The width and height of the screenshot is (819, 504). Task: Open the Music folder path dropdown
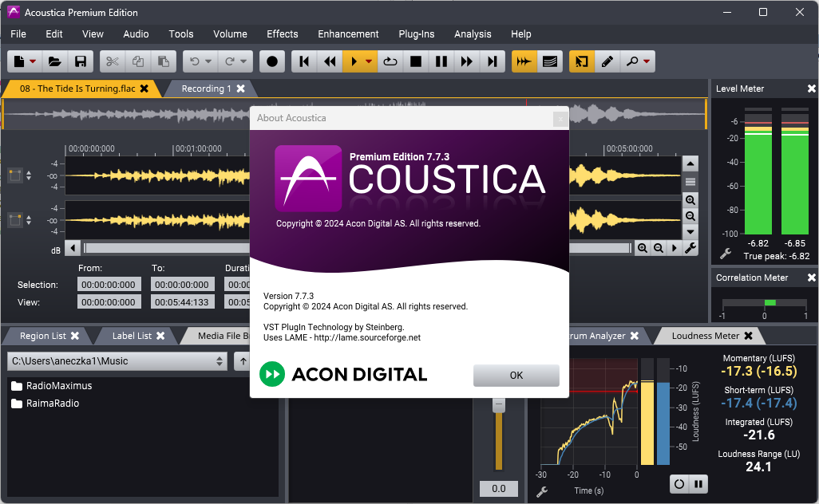pyautogui.click(x=117, y=361)
